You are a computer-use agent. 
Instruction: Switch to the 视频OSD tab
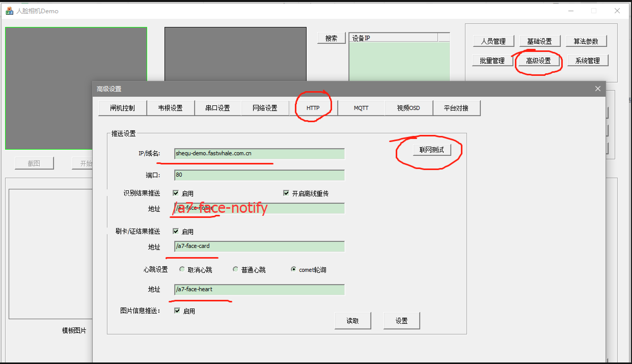408,108
